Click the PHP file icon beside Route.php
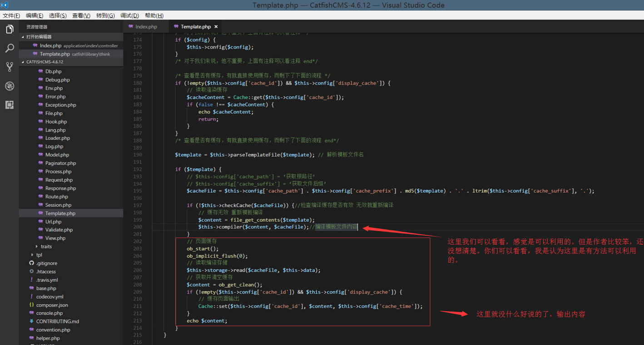The width and height of the screenshot is (644, 345). click(40, 196)
